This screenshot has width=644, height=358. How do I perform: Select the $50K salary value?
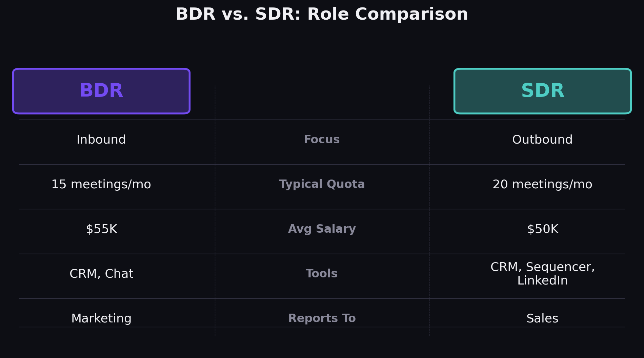click(542, 229)
